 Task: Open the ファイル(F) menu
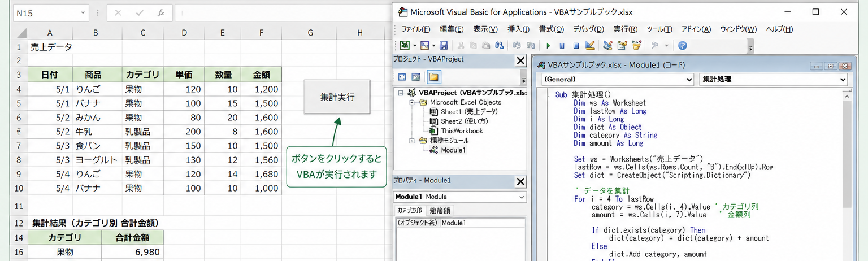[x=416, y=29]
